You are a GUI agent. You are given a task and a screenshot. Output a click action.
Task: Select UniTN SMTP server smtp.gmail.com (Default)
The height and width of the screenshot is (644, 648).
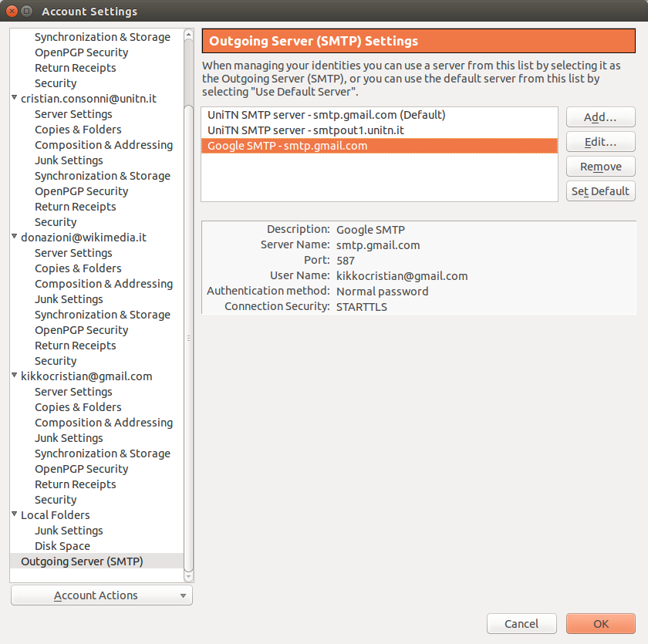coord(326,115)
